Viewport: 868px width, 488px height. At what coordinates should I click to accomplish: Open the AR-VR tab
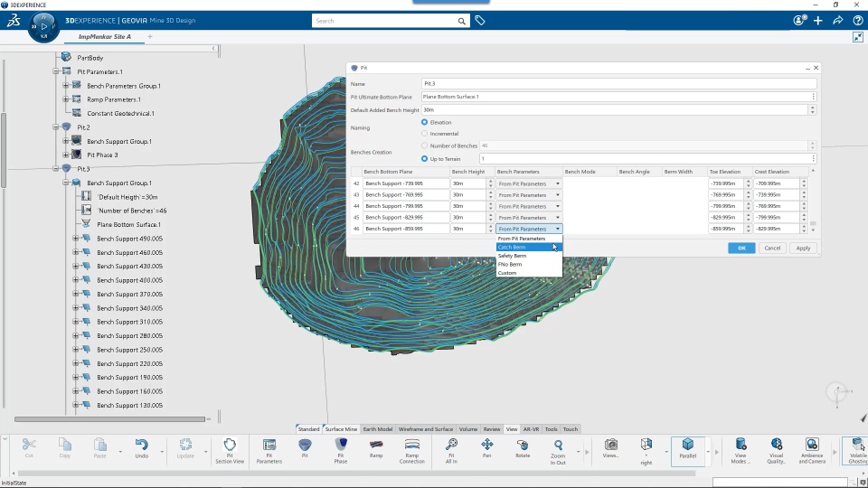point(531,428)
